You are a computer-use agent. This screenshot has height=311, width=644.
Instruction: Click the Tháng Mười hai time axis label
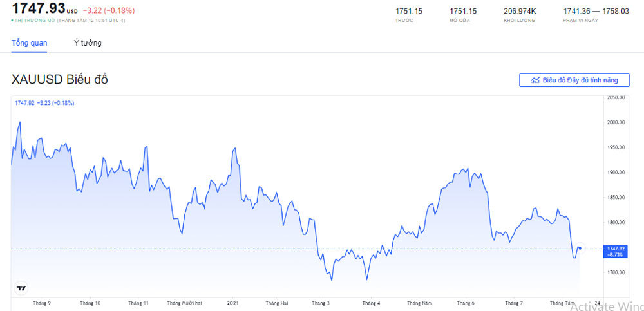click(x=184, y=303)
